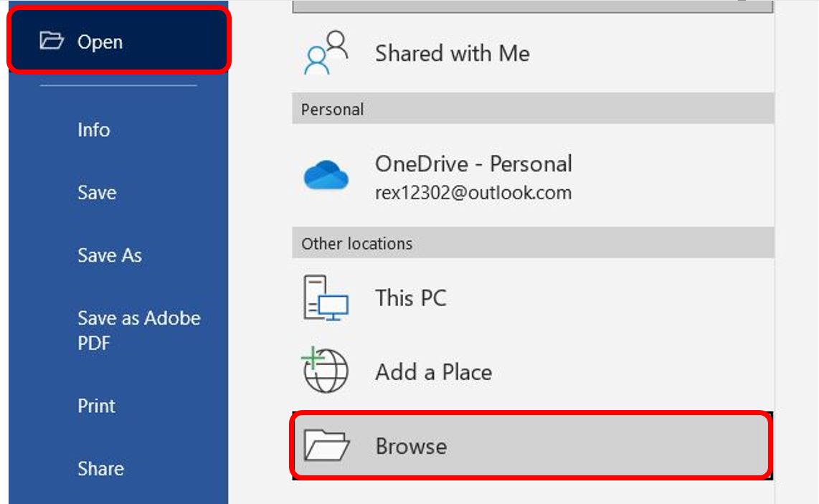This screenshot has width=819, height=504.
Task: Open the Print page
Action: click(x=97, y=406)
